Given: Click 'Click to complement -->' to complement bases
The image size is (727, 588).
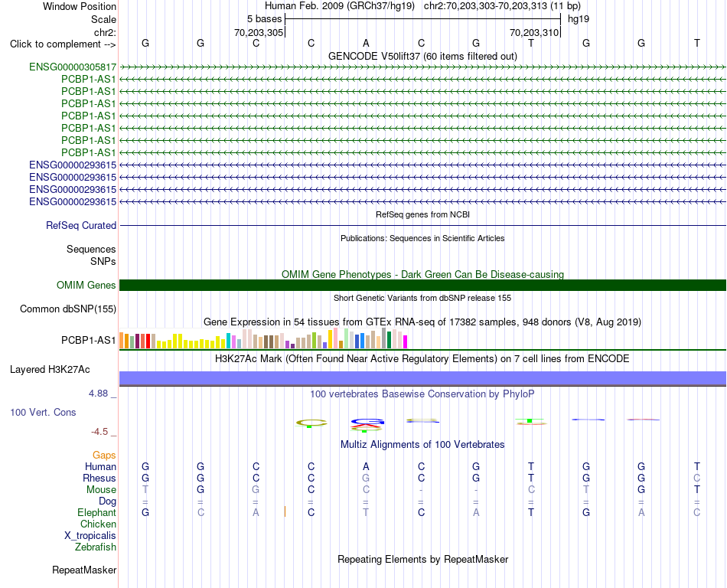Looking at the screenshot, I should (63, 44).
